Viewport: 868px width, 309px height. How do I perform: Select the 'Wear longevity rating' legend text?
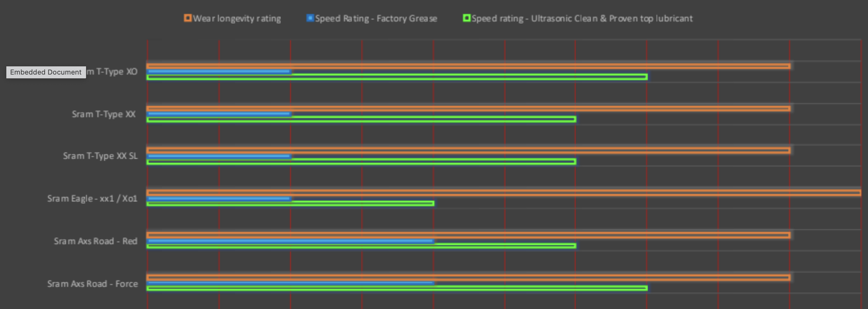237,19
